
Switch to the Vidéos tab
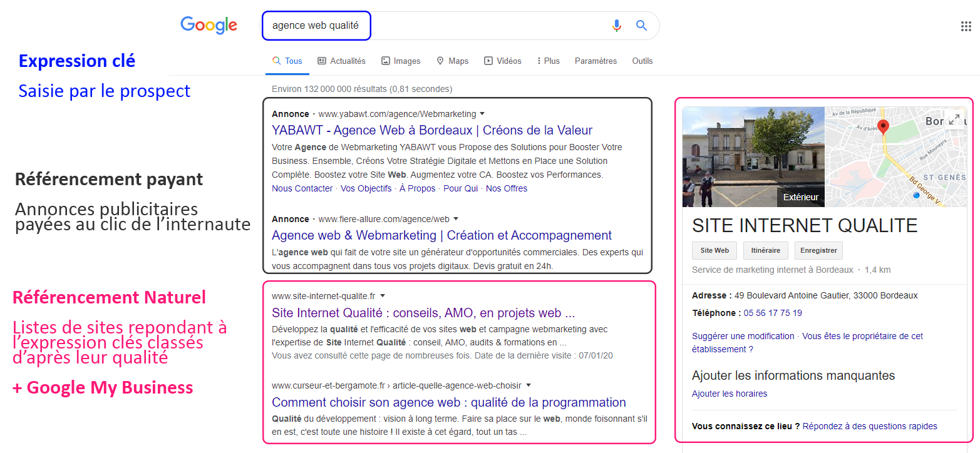(502, 61)
